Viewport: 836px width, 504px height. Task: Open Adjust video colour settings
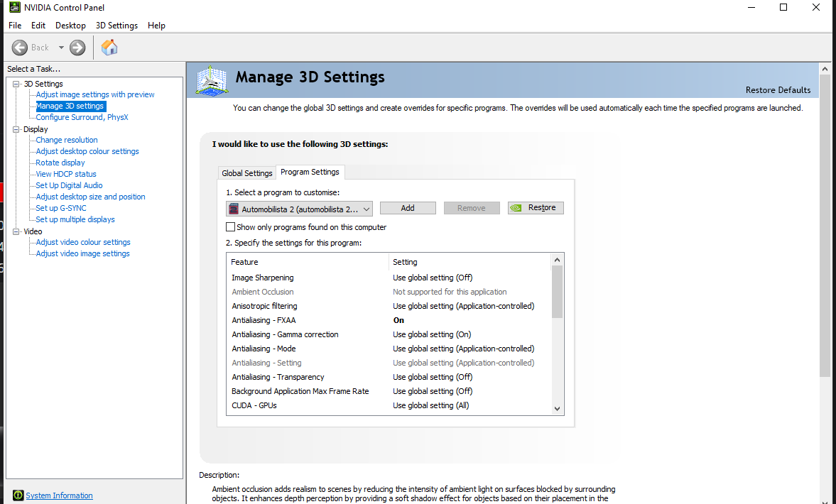(x=82, y=242)
